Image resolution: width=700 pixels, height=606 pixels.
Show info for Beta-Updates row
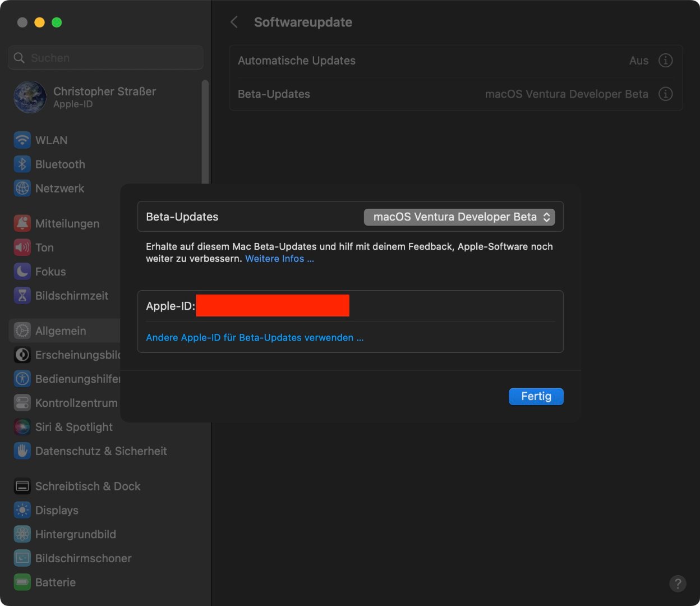tap(665, 94)
